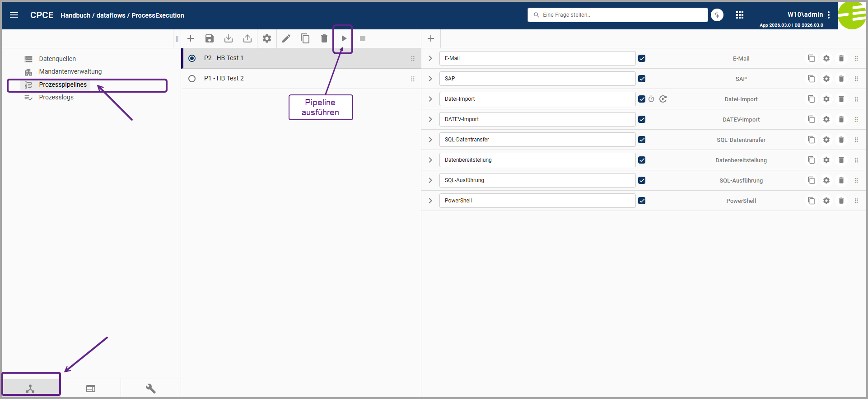Edit the E-Mail step name field
Viewport: 868px width, 399px height.
(x=537, y=58)
